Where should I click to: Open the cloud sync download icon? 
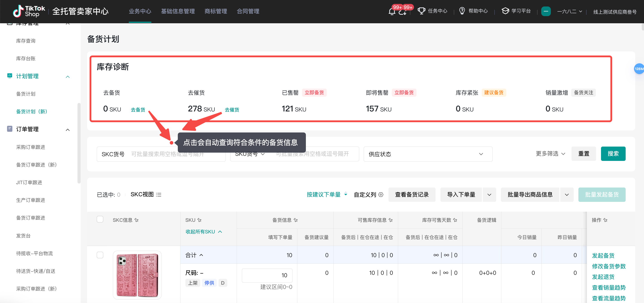point(402,12)
